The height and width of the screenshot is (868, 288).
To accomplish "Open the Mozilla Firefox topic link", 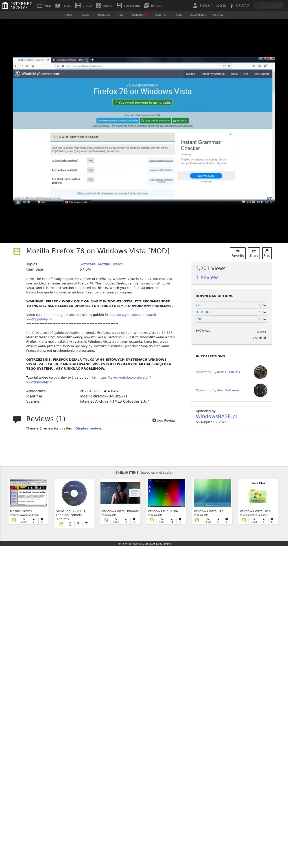I will [x=110, y=264].
